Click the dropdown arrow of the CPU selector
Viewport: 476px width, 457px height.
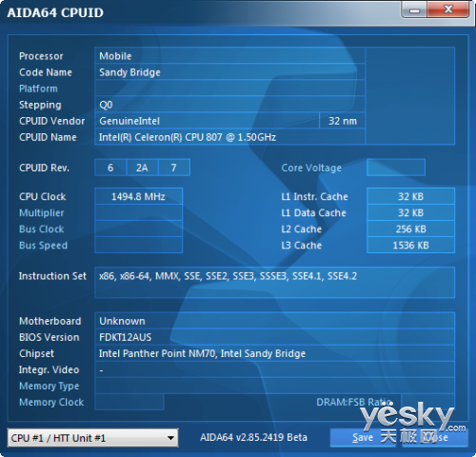[x=170, y=438]
